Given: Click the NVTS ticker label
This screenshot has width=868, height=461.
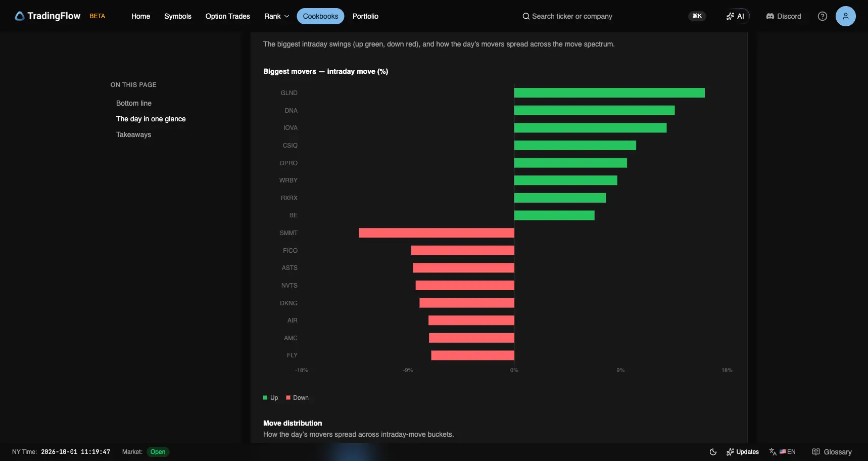Looking at the screenshot, I should pos(290,286).
